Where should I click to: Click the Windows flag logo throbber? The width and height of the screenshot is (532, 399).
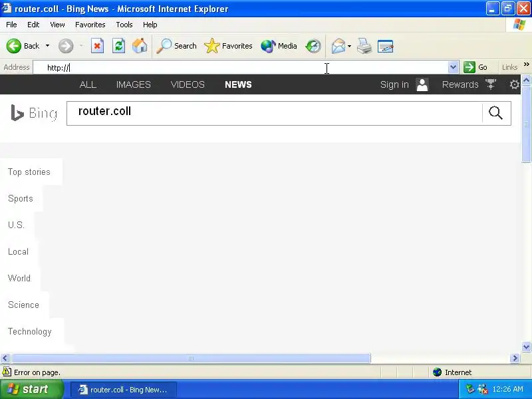pyautogui.click(x=519, y=25)
